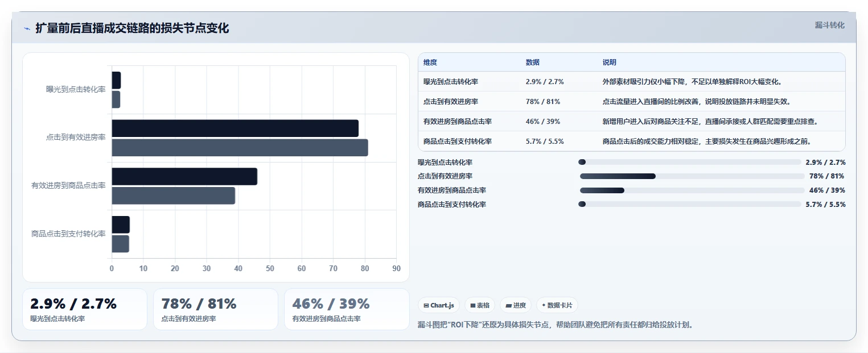Click the 点击到有效进房率 label in the progress list
This screenshot has height=353, width=868.
point(445,176)
